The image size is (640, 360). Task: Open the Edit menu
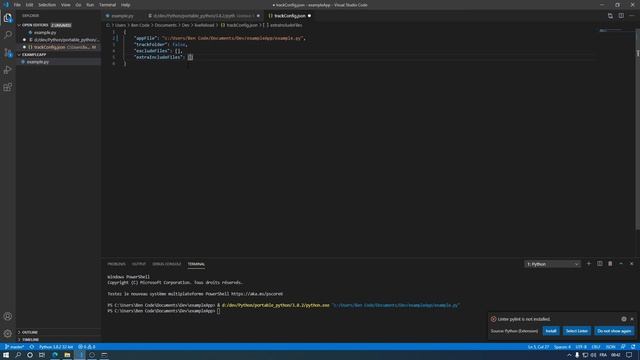(x=29, y=5)
